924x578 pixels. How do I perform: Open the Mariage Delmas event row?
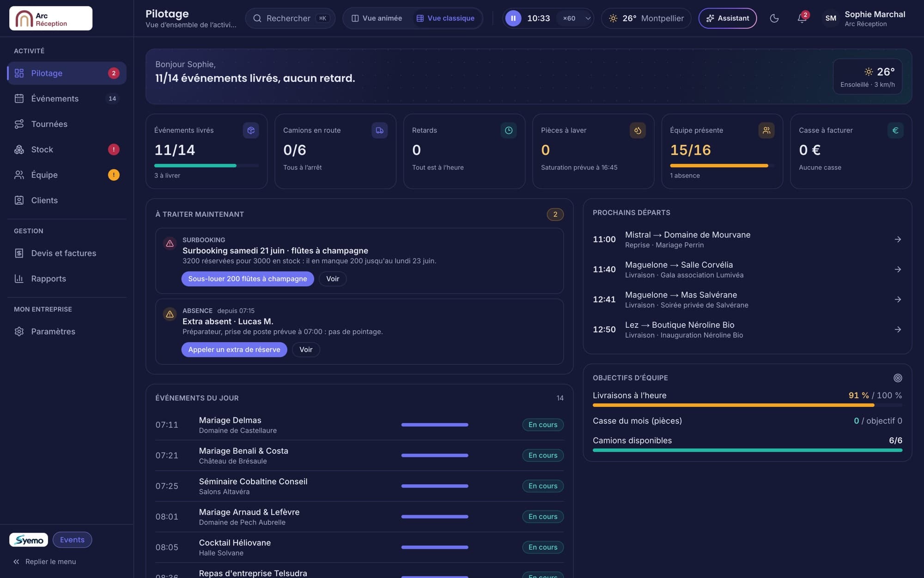[x=359, y=425]
